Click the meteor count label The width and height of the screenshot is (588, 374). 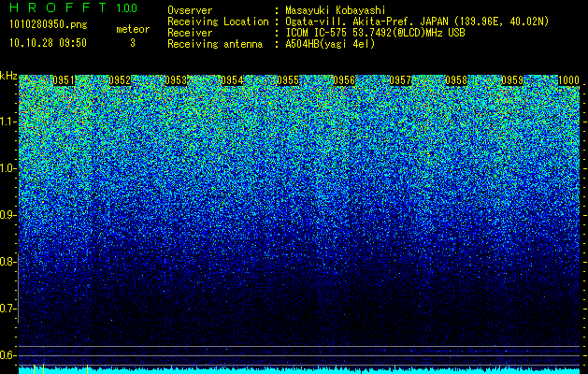point(133,29)
